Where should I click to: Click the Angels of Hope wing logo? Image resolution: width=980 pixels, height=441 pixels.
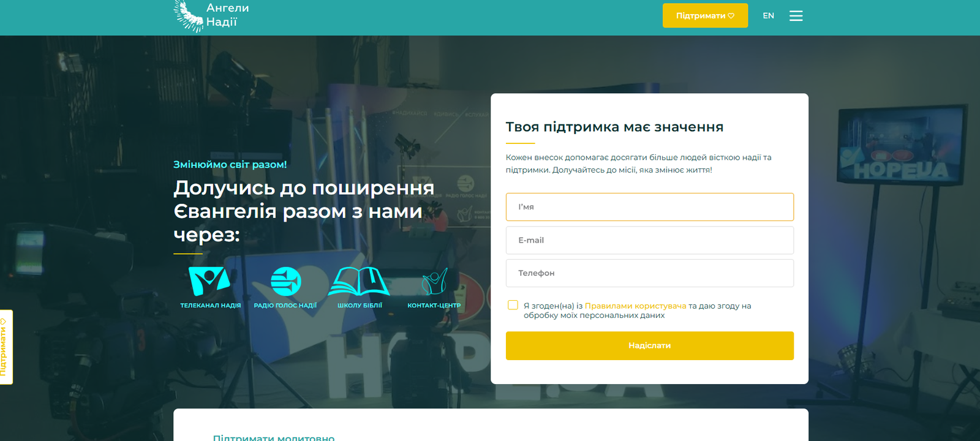tap(189, 16)
